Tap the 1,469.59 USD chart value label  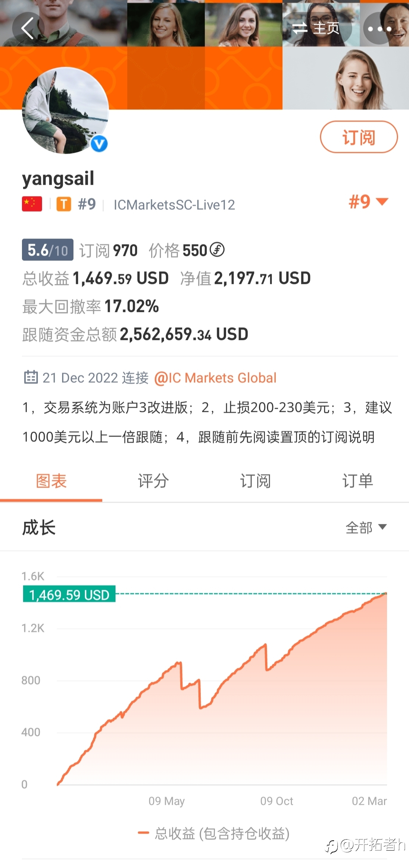69,594
